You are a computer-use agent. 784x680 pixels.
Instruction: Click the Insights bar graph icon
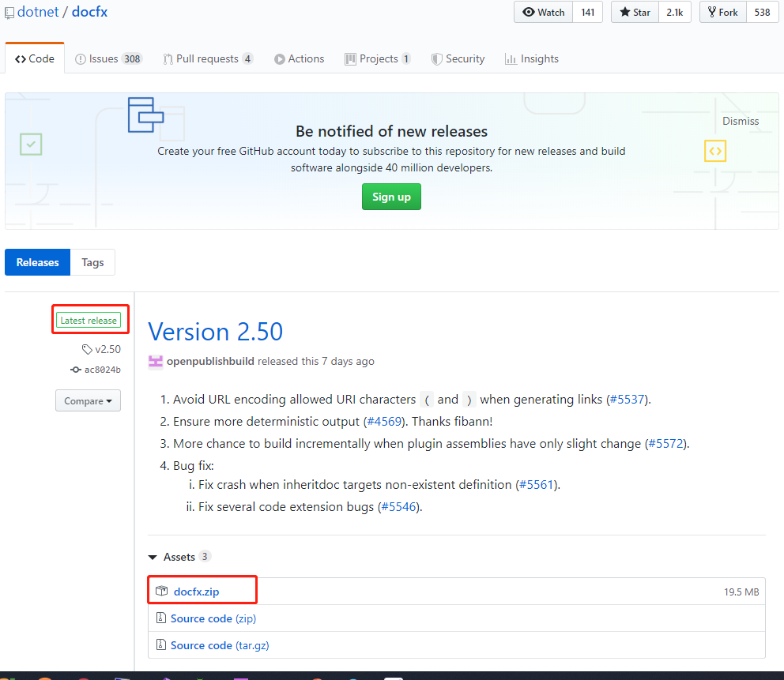(511, 59)
